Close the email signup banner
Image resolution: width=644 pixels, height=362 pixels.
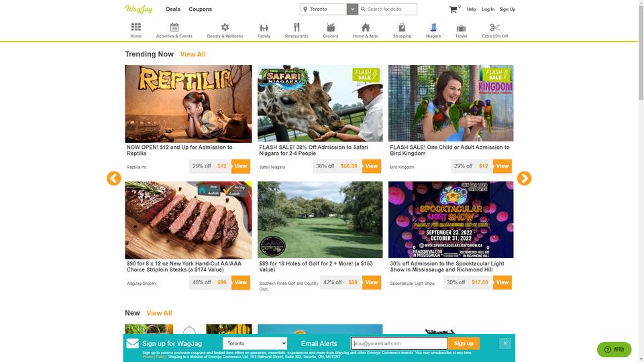tap(505, 343)
